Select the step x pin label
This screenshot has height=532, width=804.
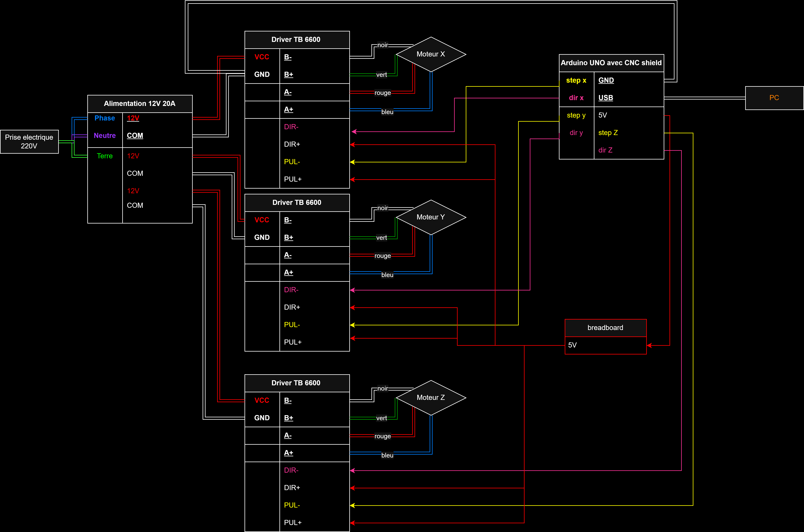[576, 80]
